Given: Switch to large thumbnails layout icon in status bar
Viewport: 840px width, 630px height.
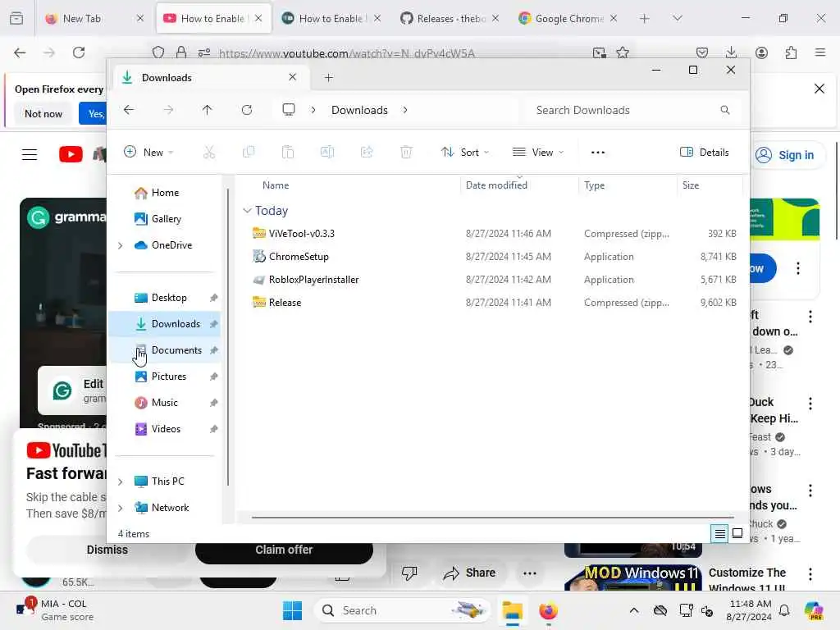Looking at the screenshot, I should pos(737,533).
